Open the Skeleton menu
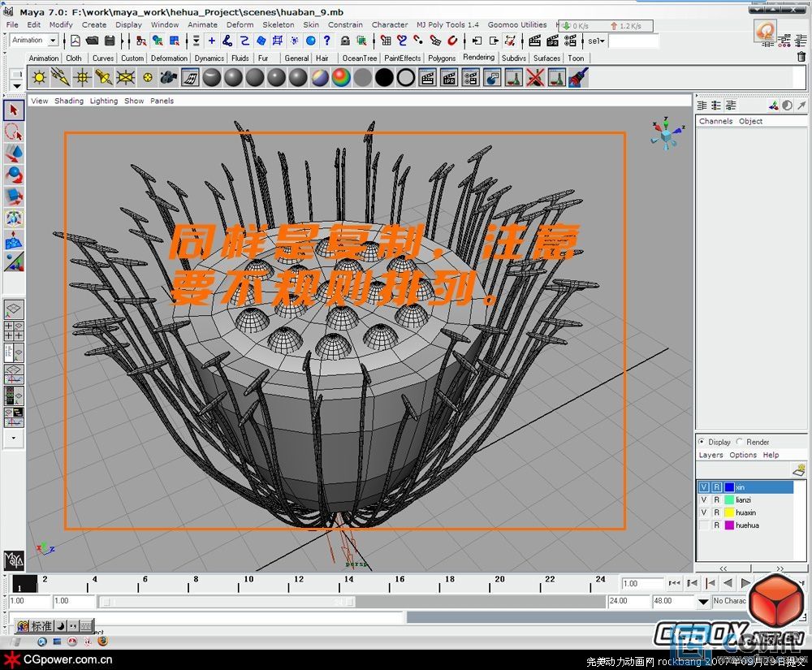 [278, 24]
